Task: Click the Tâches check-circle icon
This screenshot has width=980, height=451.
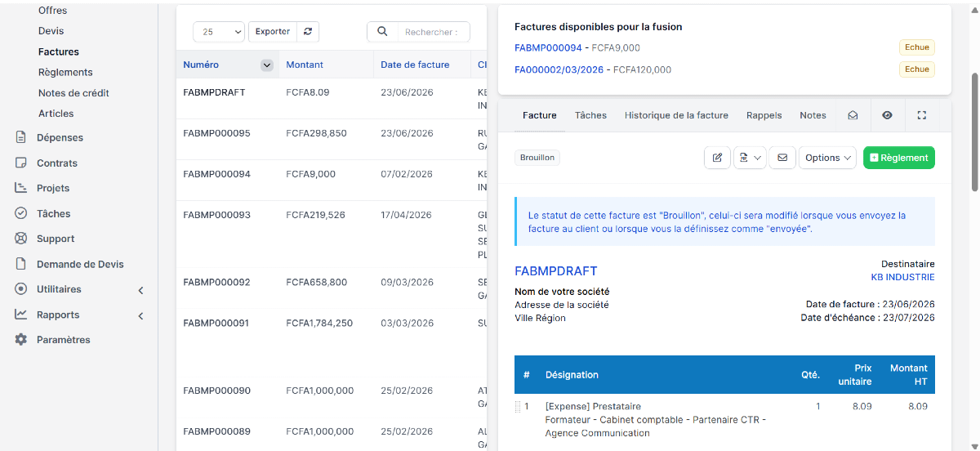Action: tap(21, 213)
